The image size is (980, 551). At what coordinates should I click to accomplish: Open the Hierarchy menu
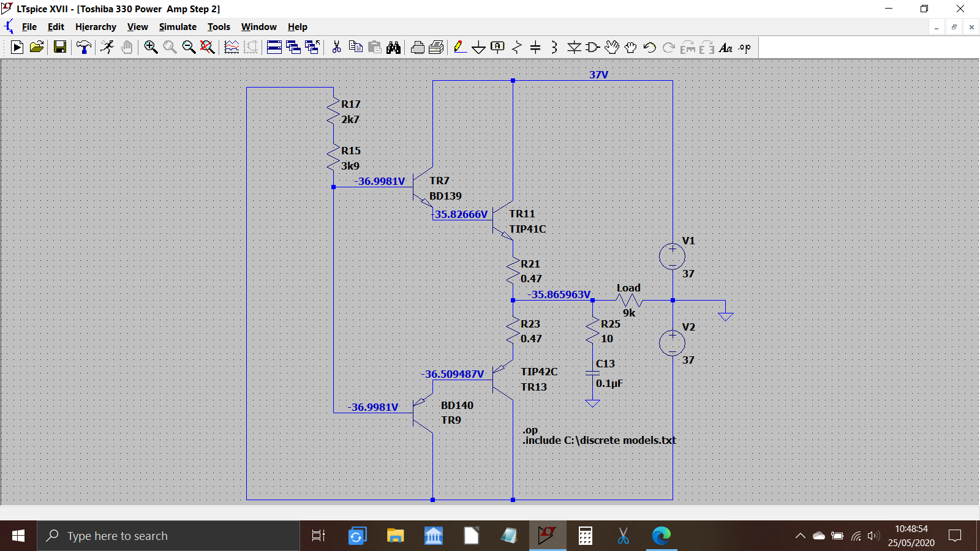pyautogui.click(x=96, y=27)
